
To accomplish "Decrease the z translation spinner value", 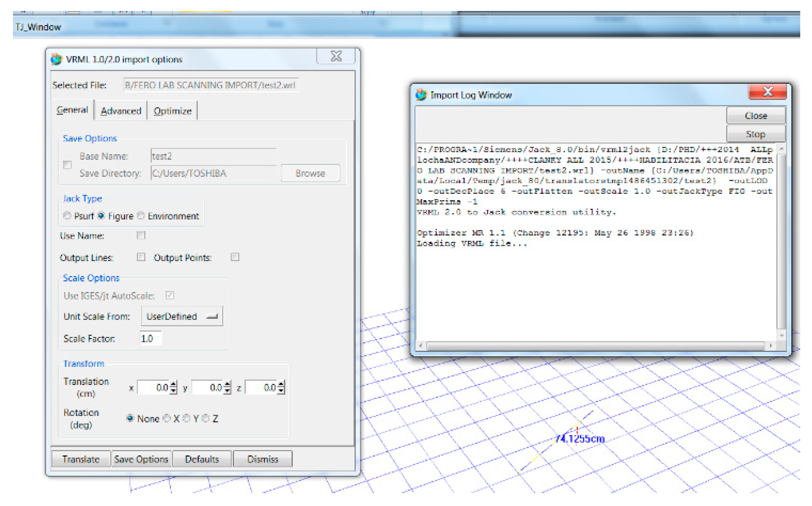I will click(281, 391).
